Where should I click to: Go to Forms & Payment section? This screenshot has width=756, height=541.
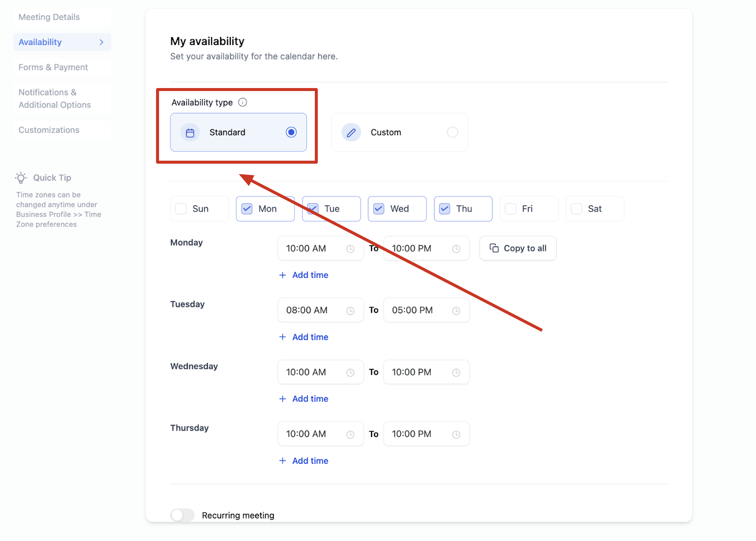point(53,67)
